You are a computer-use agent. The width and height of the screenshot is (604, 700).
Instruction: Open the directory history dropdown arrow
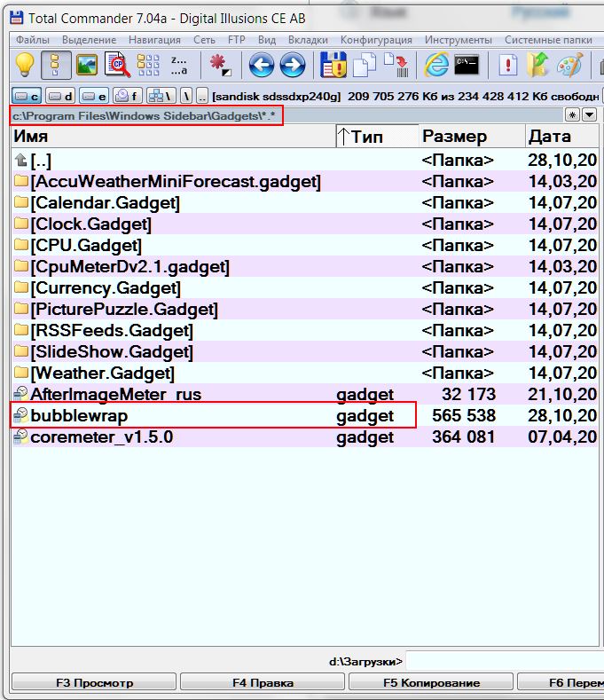pyautogui.click(x=589, y=115)
